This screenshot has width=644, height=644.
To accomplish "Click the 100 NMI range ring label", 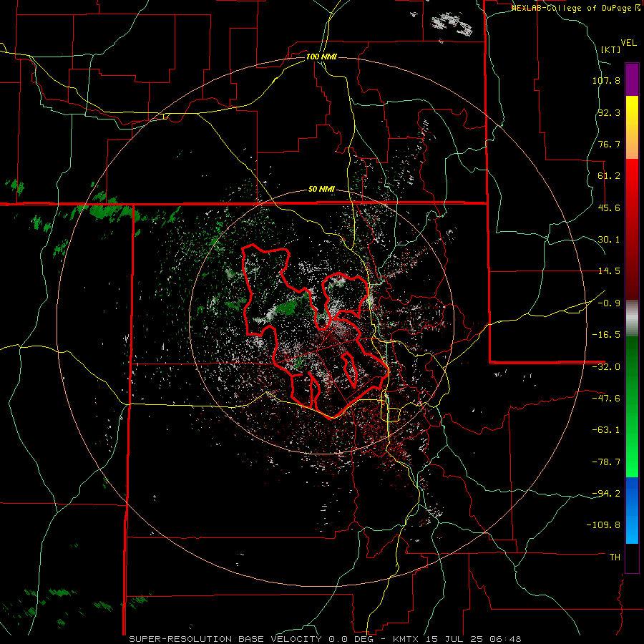I will coord(321,57).
